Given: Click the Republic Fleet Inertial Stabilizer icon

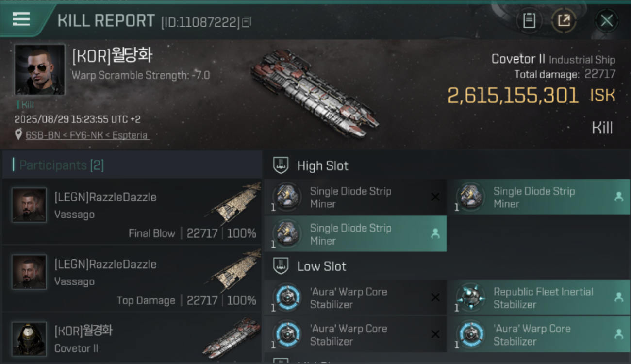Looking at the screenshot, I should (470, 297).
